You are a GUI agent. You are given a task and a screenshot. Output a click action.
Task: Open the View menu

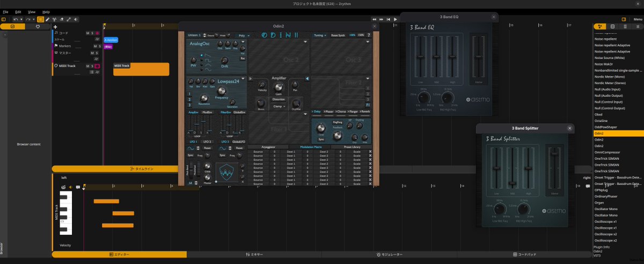32,11
